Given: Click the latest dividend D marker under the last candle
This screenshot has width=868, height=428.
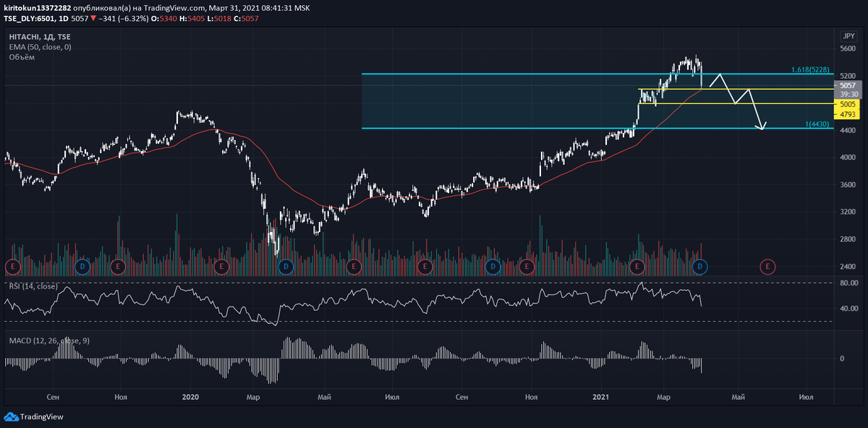Looking at the screenshot, I should point(699,267).
